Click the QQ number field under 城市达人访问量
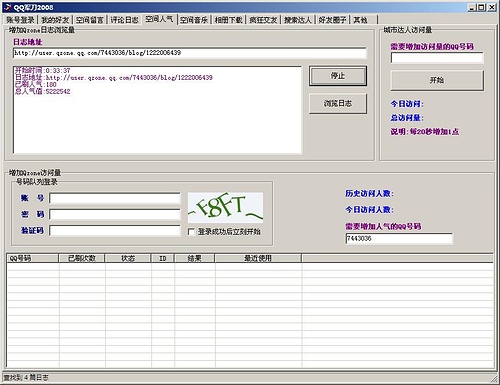Screen dimensions: 500x385 437,58
